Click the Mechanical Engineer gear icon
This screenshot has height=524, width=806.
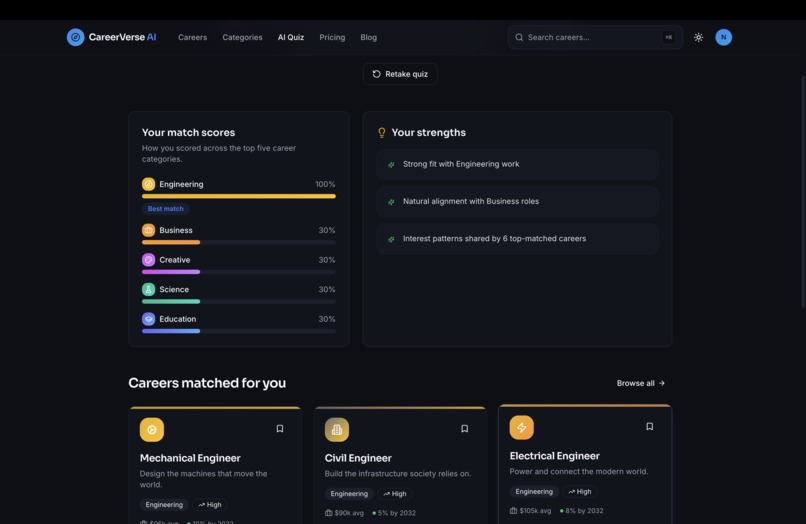coord(152,429)
